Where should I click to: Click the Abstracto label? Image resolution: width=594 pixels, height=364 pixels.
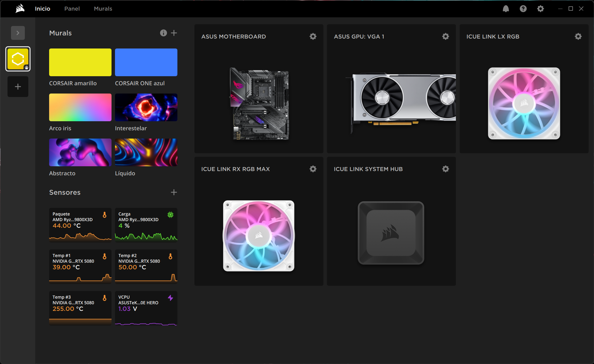(62, 173)
